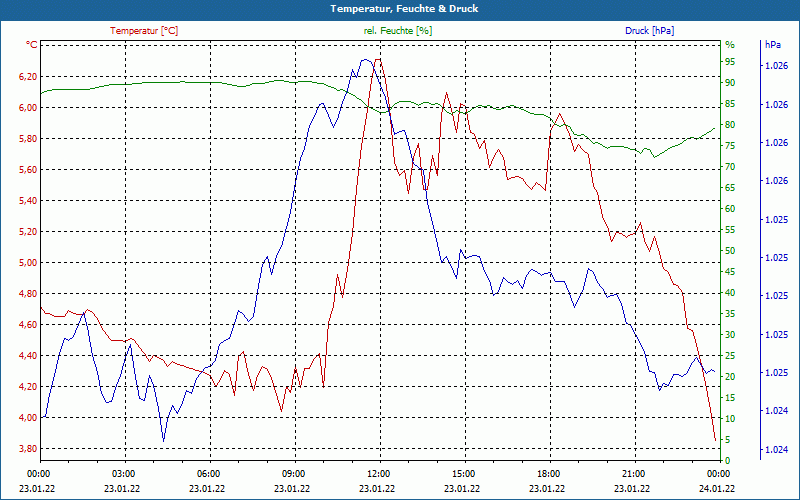Click the '25' humidity tick label
The height and width of the screenshot is (500, 800).
pyautogui.click(x=730, y=356)
